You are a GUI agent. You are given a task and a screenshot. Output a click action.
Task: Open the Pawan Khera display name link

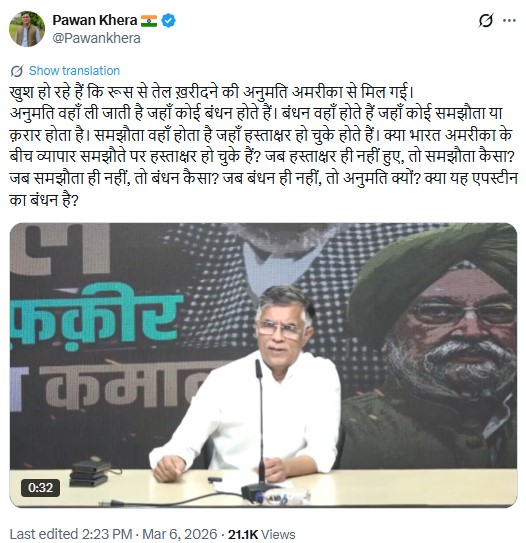point(95,20)
